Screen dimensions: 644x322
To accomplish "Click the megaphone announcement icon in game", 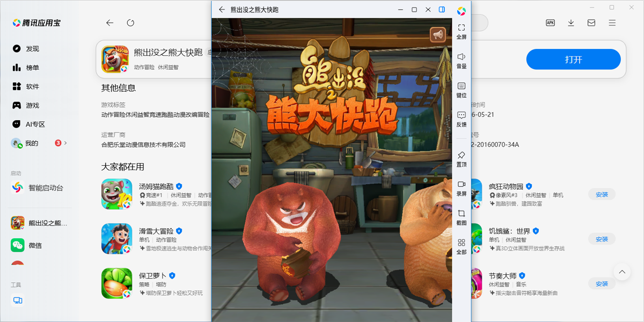I will coord(438,34).
